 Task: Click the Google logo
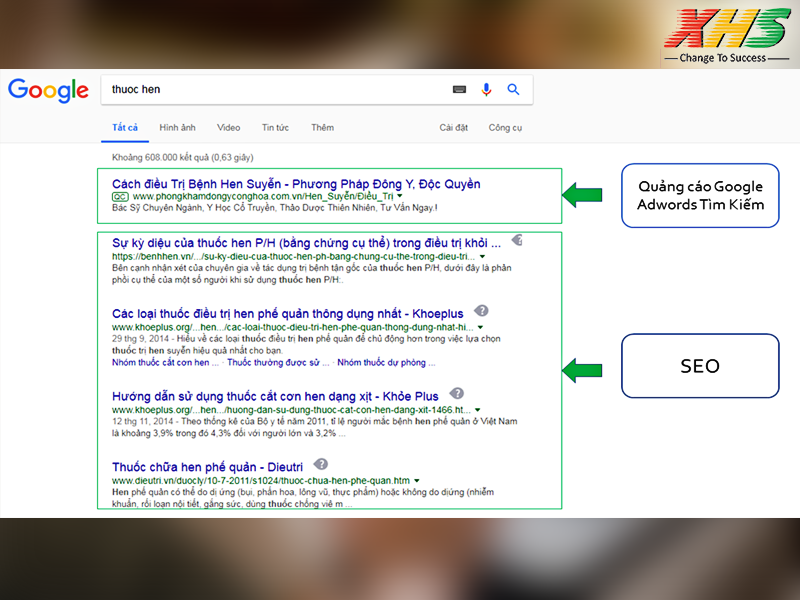48,91
